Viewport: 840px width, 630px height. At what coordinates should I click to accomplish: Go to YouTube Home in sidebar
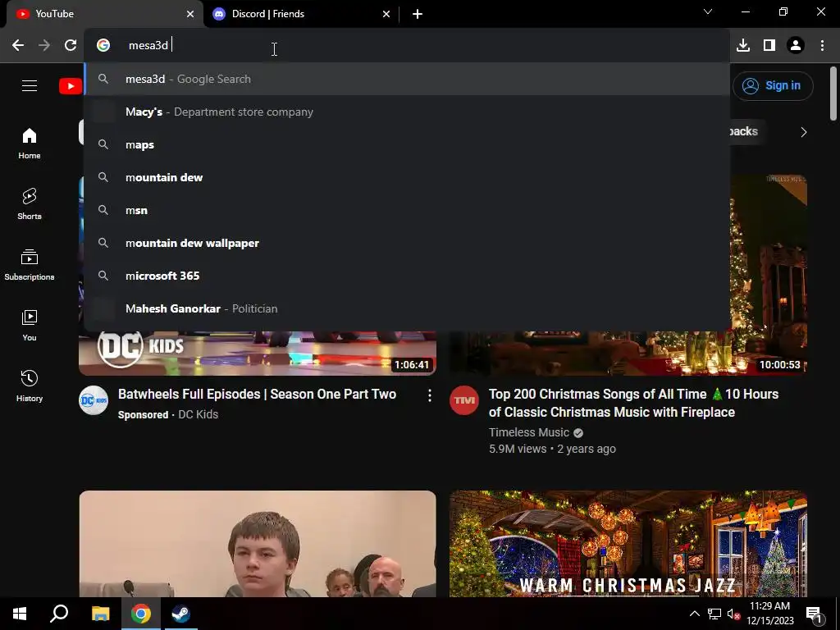click(30, 144)
